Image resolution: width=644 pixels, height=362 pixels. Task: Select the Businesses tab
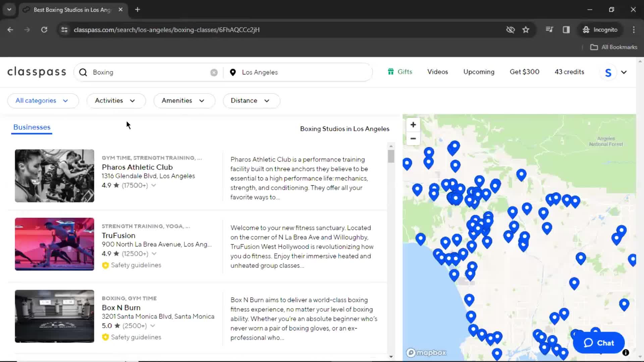32,127
